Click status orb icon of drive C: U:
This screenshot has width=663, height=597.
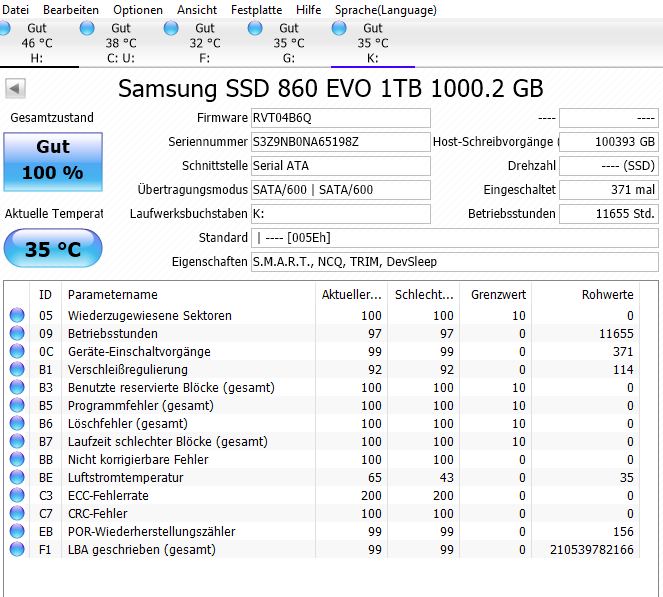87,28
